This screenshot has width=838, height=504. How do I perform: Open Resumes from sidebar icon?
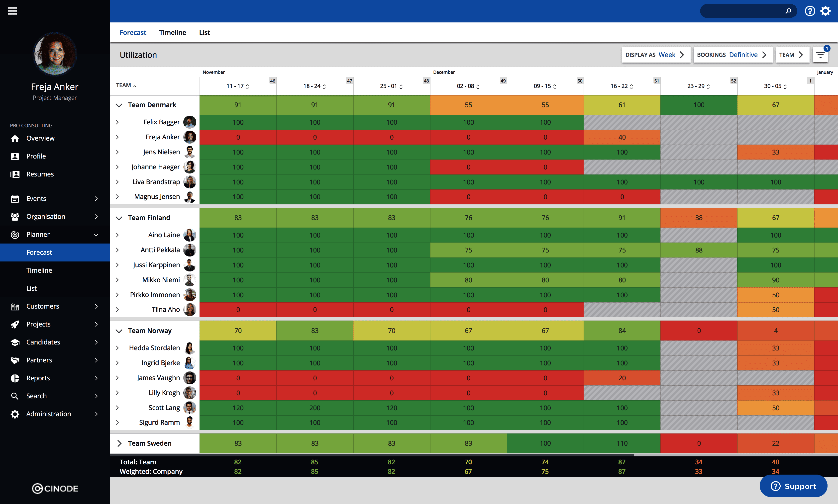click(15, 174)
